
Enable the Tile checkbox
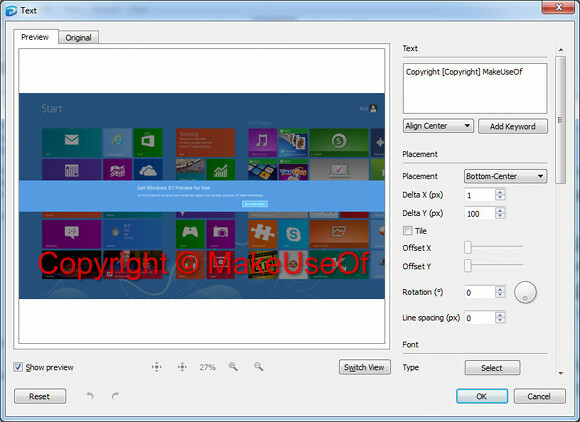point(407,231)
